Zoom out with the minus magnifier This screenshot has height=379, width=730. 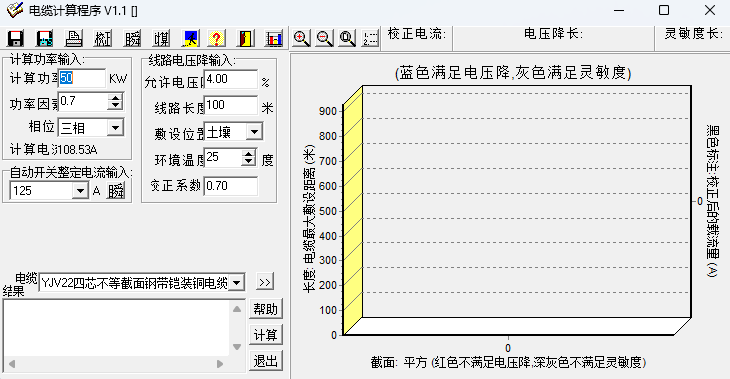click(324, 38)
